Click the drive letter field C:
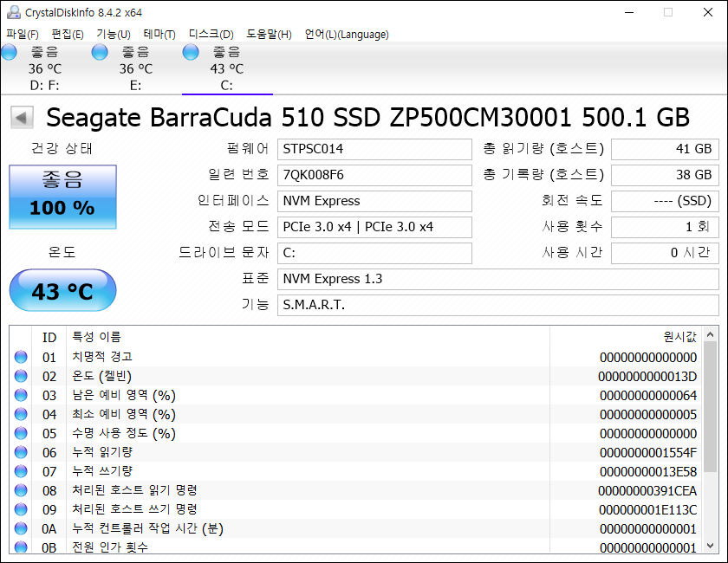This screenshot has height=563, width=728. tap(374, 254)
